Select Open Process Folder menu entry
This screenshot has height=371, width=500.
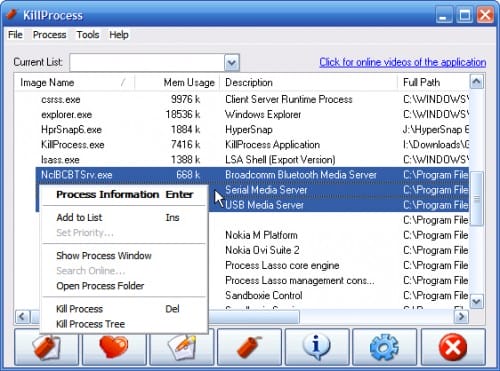click(x=124, y=286)
